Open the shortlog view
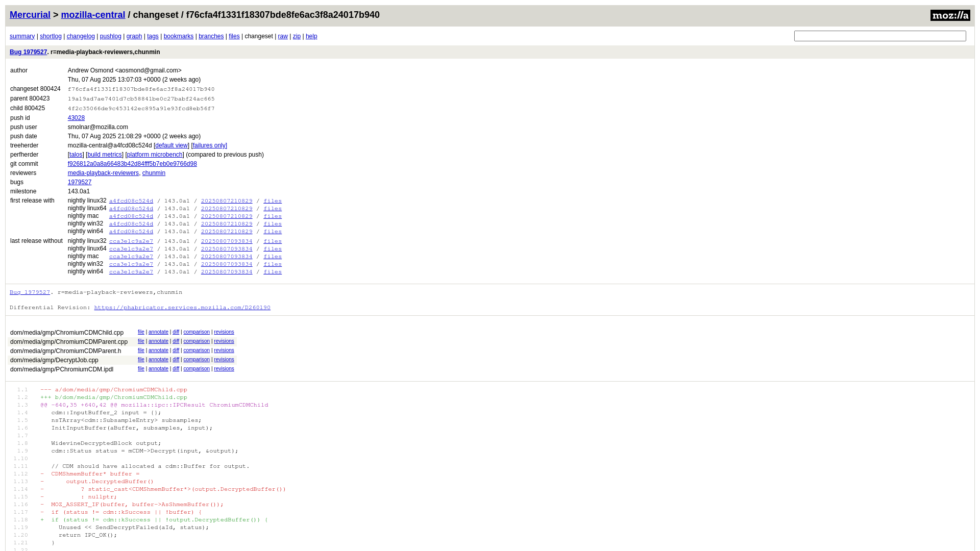The width and height of the screenshot is (980, 551). click(x=51, y=36)
